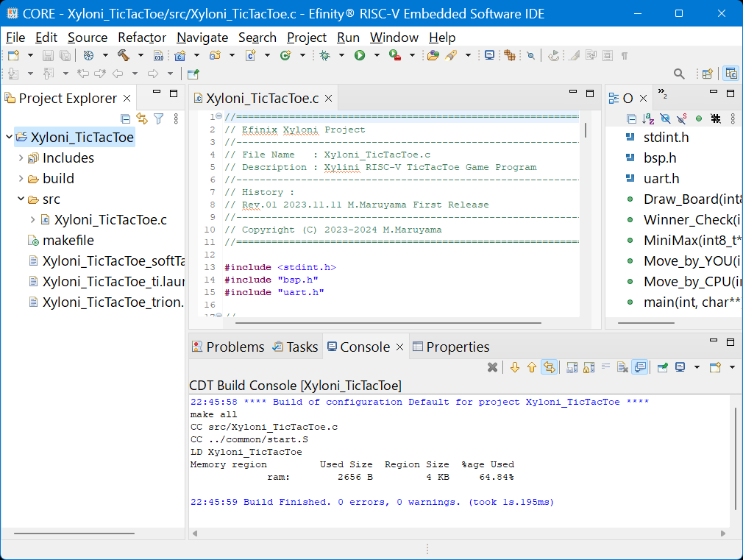
Task: Click the Clear Console icon
Action: coord(622,367)
